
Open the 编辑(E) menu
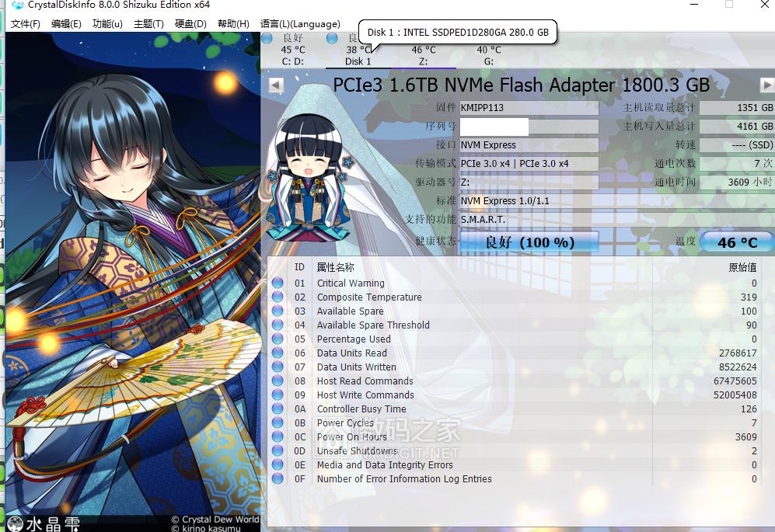(x=66, y=24)
